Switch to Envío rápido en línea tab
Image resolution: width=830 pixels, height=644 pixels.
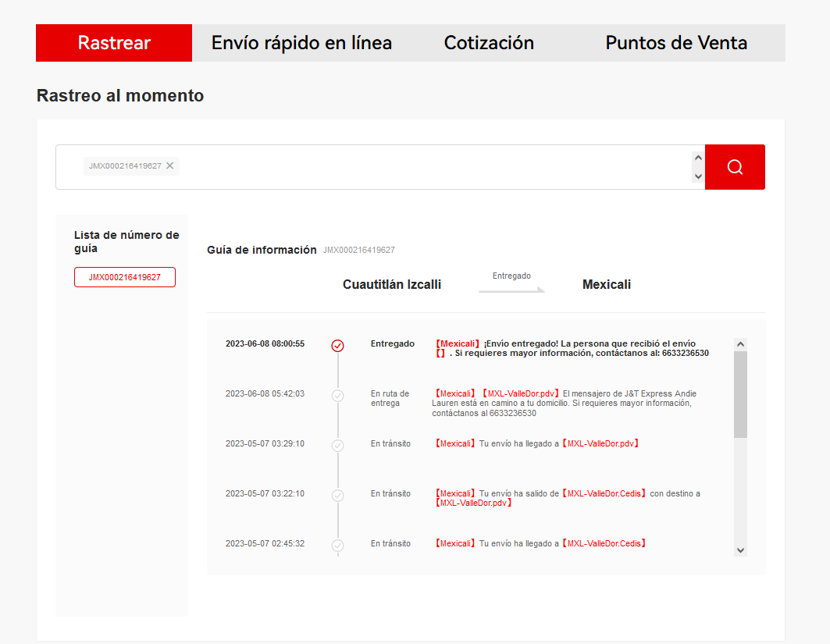[301, 43]
